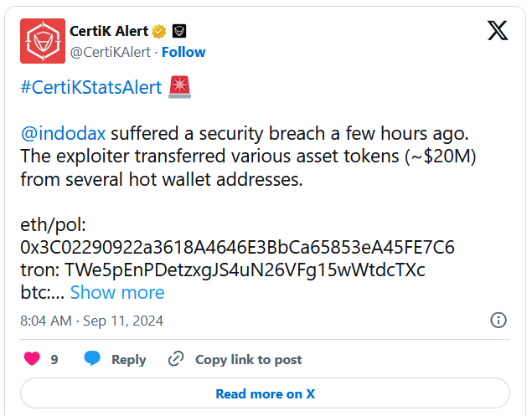
Task: Like the post with heart icon
Action: pos(32,359)
